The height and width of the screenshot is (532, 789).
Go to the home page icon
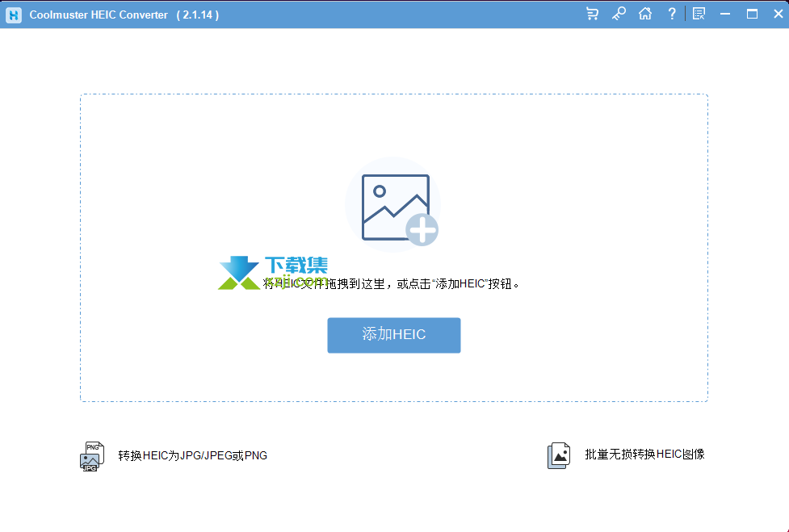point(645,14)
